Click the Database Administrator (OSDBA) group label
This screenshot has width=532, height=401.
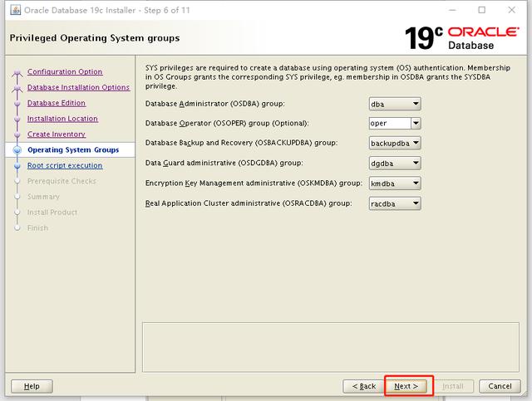pyautogui.click(x=214, y=104)
